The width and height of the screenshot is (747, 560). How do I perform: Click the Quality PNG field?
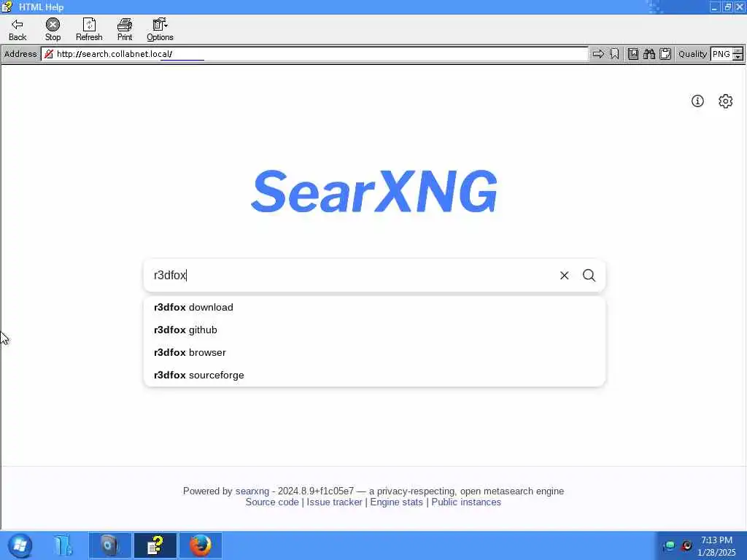[721, 54]
